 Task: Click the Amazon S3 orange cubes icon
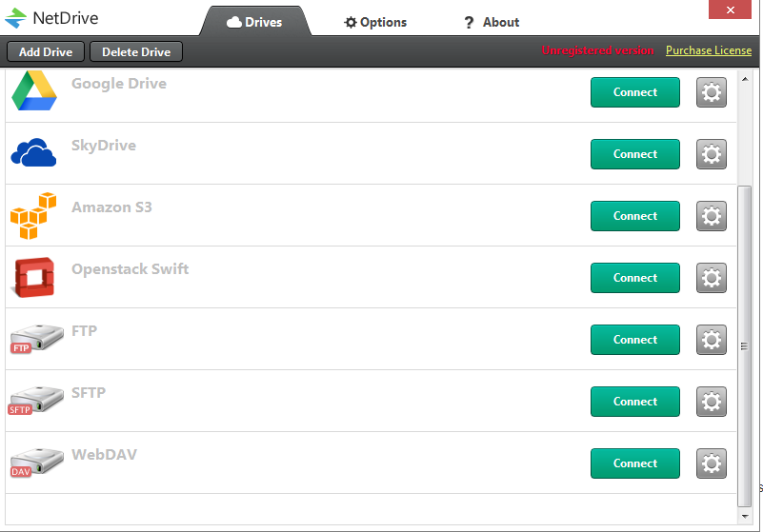[33, 216]
